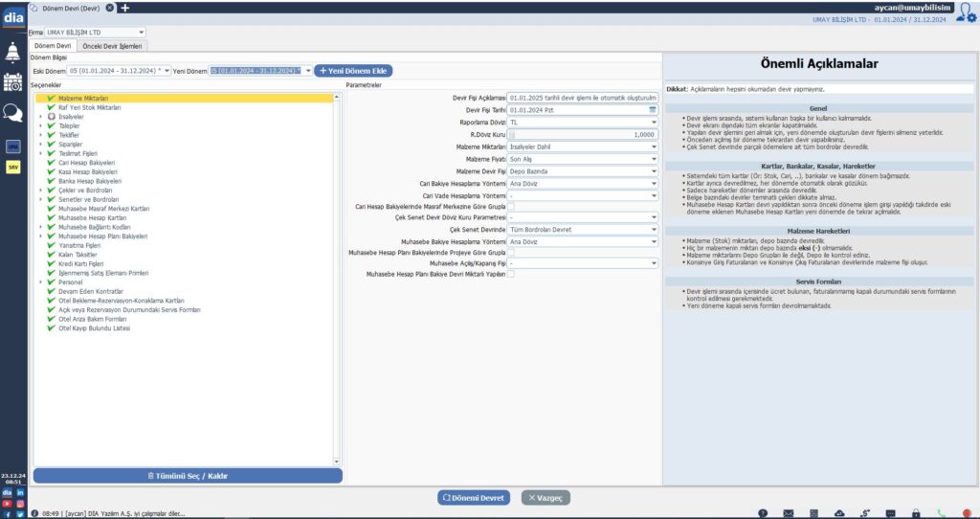Open the currency dollar icon
This screenshot has height=519, width=980.
(x=865, y=513)
